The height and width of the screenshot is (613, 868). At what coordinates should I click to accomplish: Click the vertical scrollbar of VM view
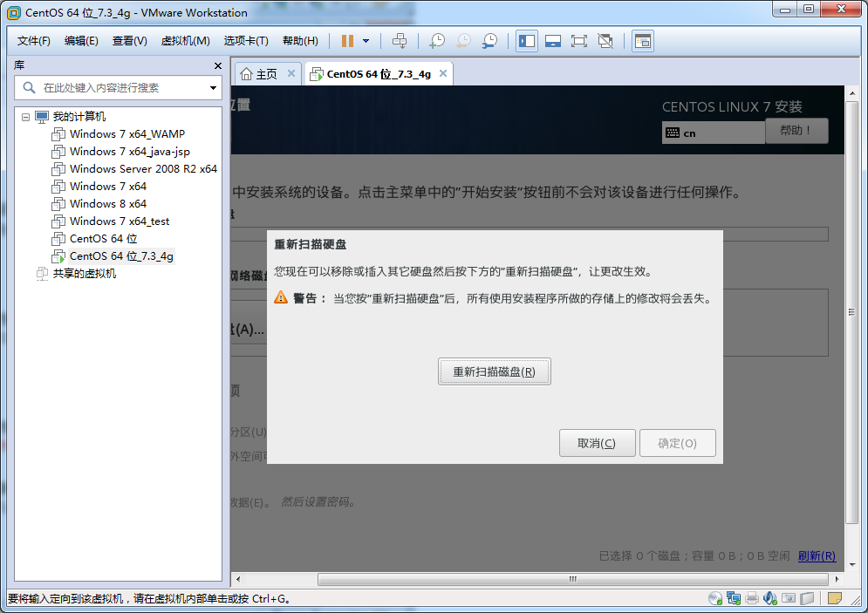pos(852,312)
